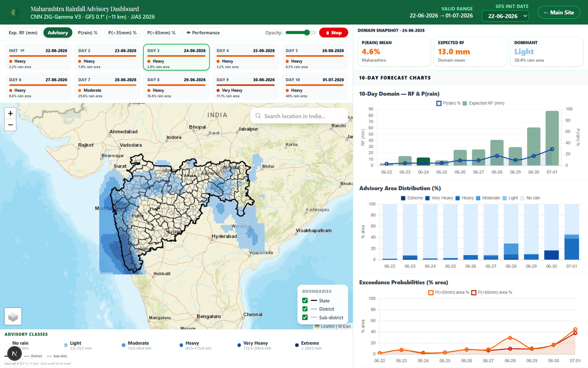
Task: Toggle P(rain) % chart legend series
Action: [448, 103]
